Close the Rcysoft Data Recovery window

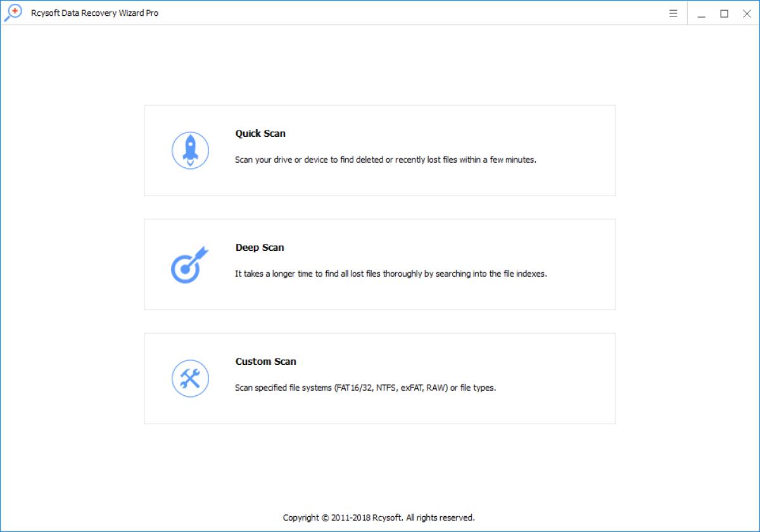click(747, 13)
